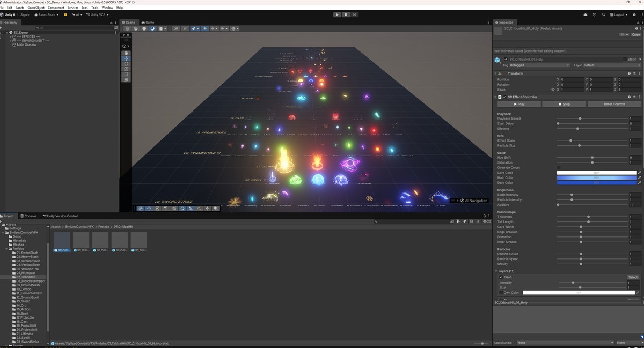Select the Rotate tool in Scene toolbar
This screenshot has height=348, width=644.
pyautogui.click(x=126, y=64)
